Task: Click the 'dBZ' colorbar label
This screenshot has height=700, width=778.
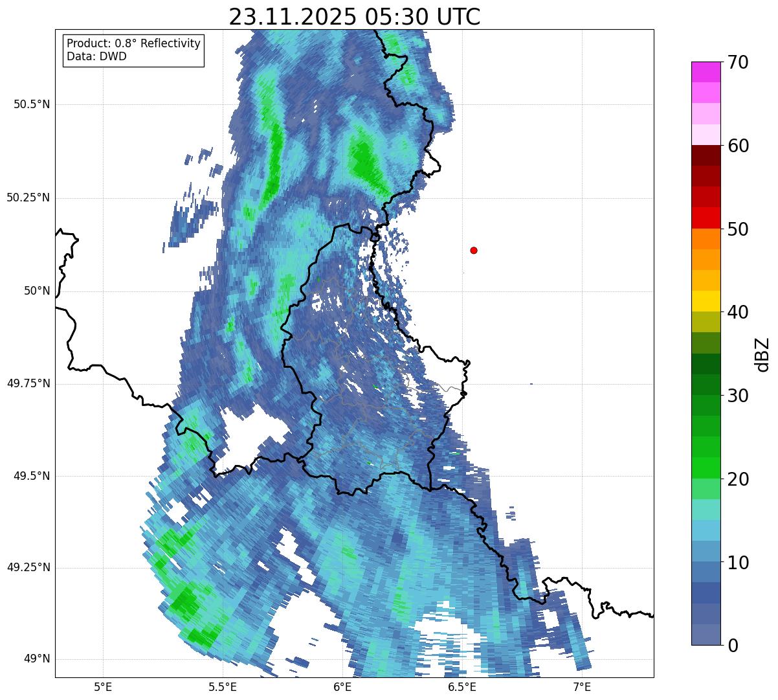Action: click(x=762, y=354)
